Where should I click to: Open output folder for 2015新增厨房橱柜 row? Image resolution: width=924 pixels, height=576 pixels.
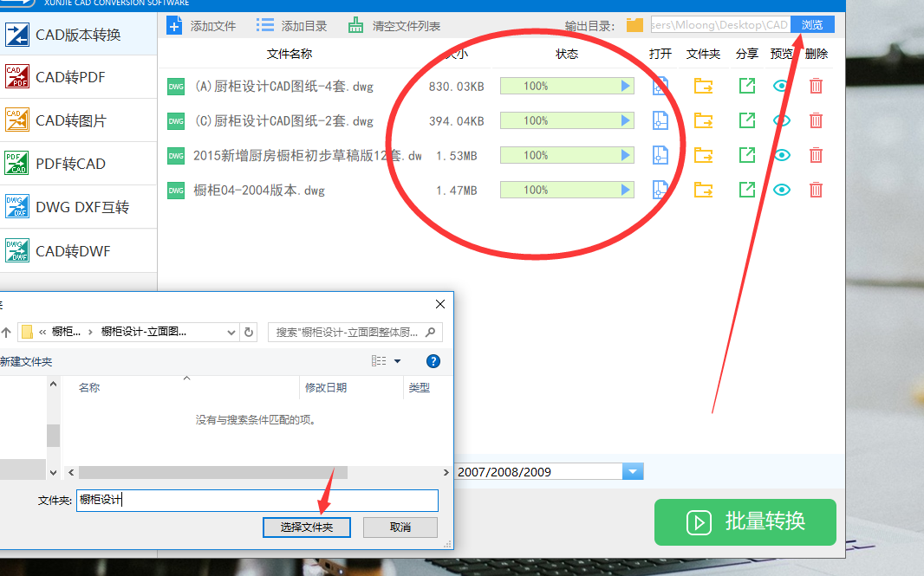point(703,156)
